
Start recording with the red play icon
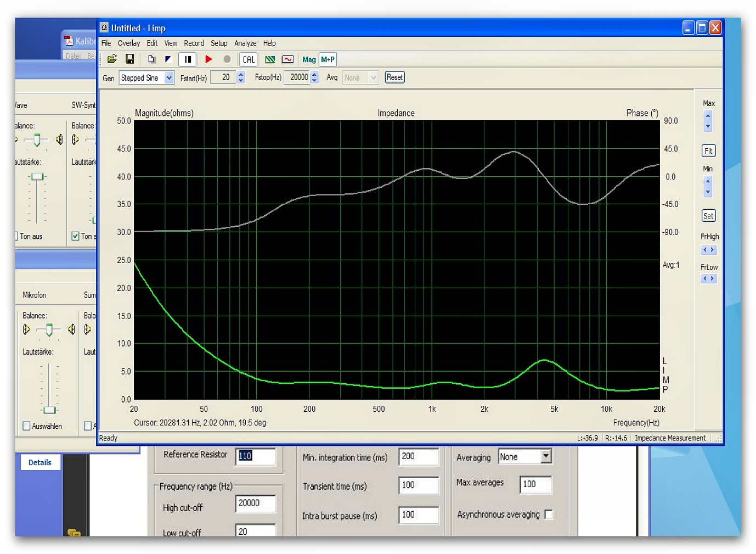(208, 59)
